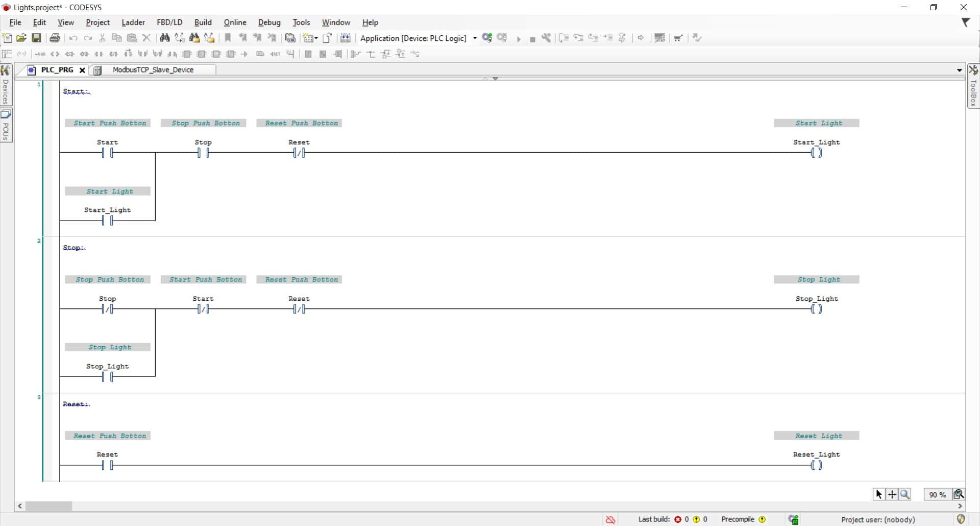Viewport: 980px width, 526px height.
Task: Open the Online menu
Action: click(x=235, y=22)
